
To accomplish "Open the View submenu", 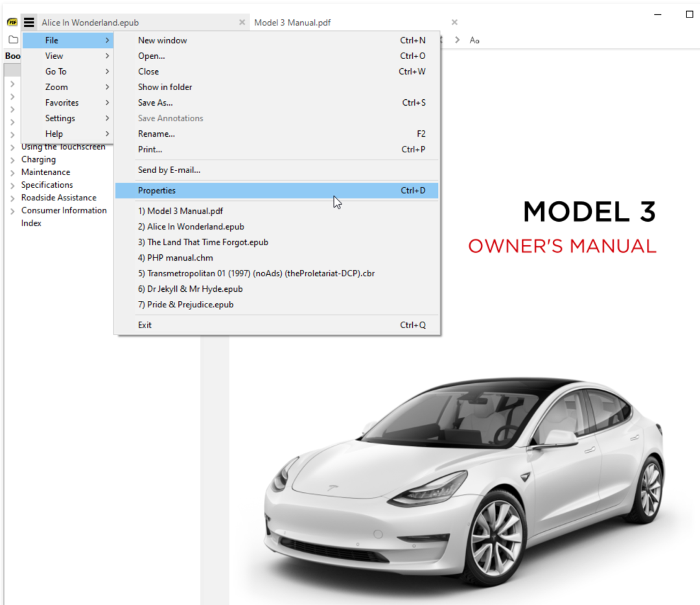I will coord(68,56).
